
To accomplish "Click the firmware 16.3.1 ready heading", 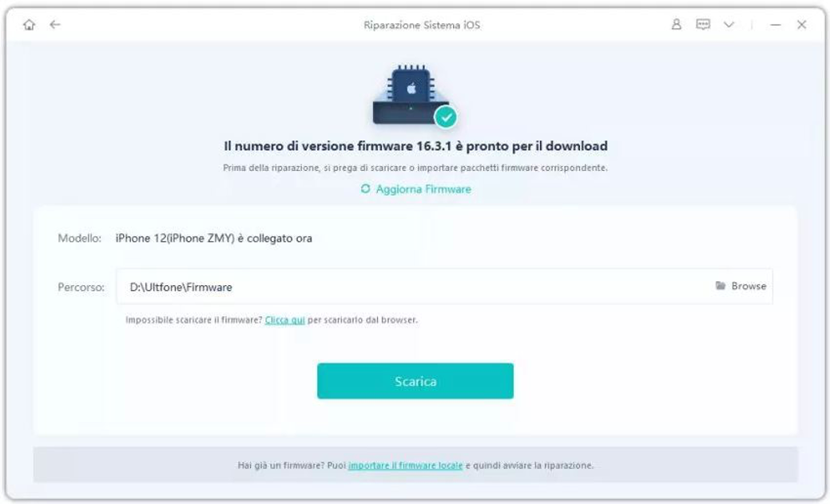I will tap(415, 146).
